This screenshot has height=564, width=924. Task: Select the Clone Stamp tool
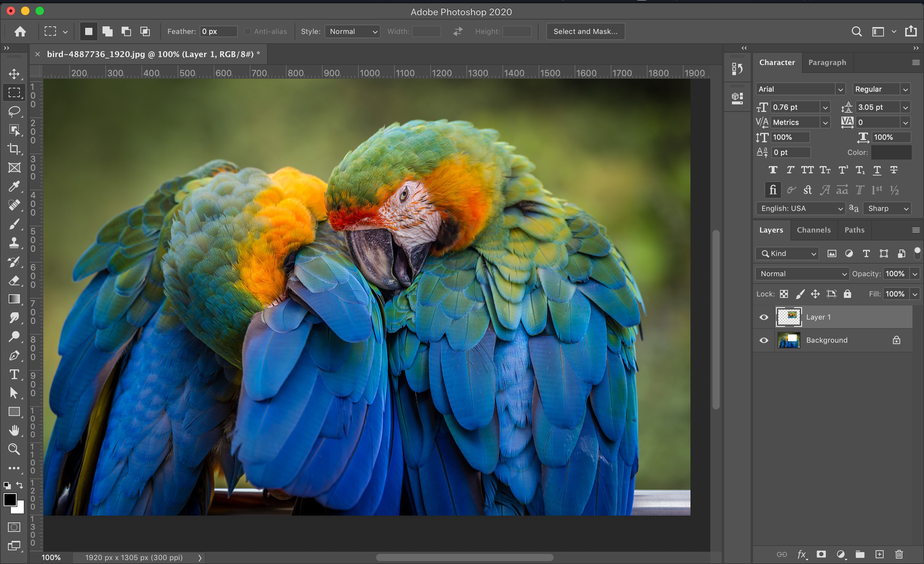pyautogui.click(x=14, y=243)
